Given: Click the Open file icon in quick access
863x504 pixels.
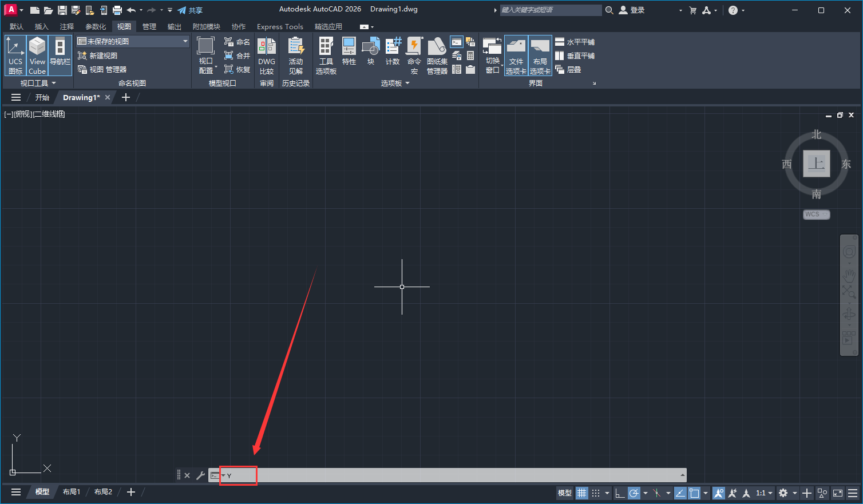Looking at the screenshot, I should point(49,10).
